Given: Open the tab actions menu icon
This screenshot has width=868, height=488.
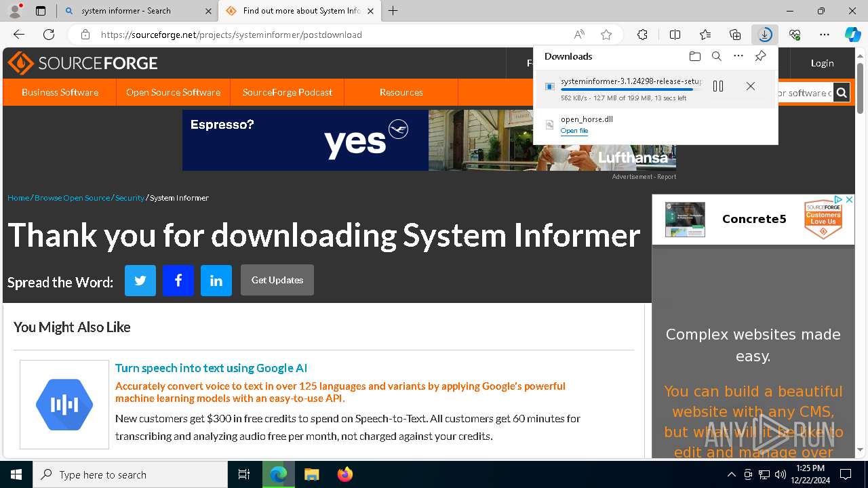Looking at the screenshot, I should click(41, 11).
